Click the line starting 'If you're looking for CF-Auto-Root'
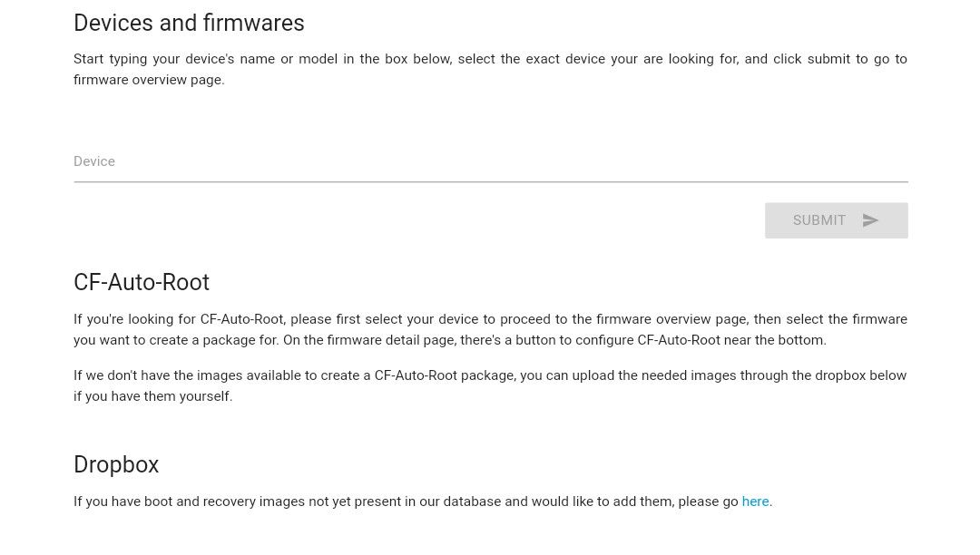The width and height of the screenshot is (980, 555). click(491, 319)
